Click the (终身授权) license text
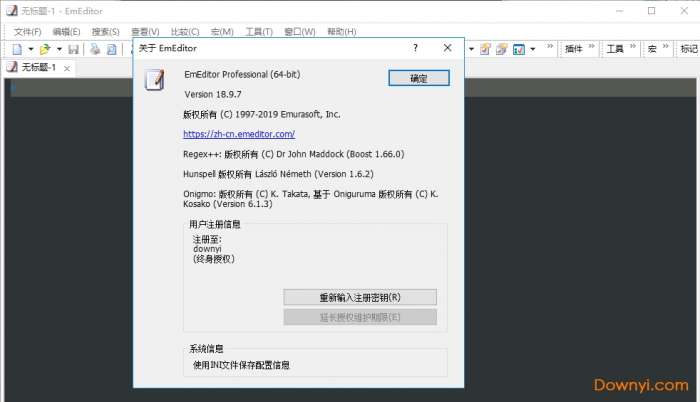Image resolution: width=700 pixels, height=402 pixels. 214,259
